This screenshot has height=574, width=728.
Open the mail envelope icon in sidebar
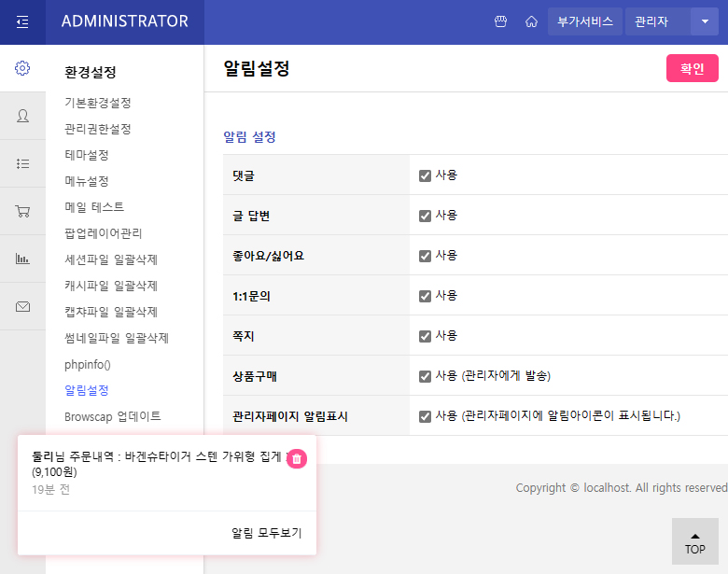click(22, 306)
